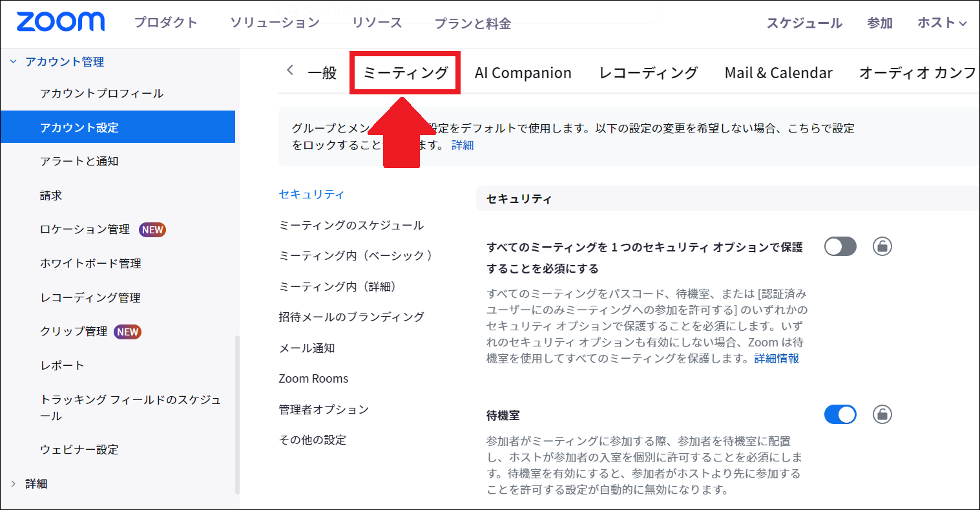Select アカウント設定 in sidebar

point(118,127)
